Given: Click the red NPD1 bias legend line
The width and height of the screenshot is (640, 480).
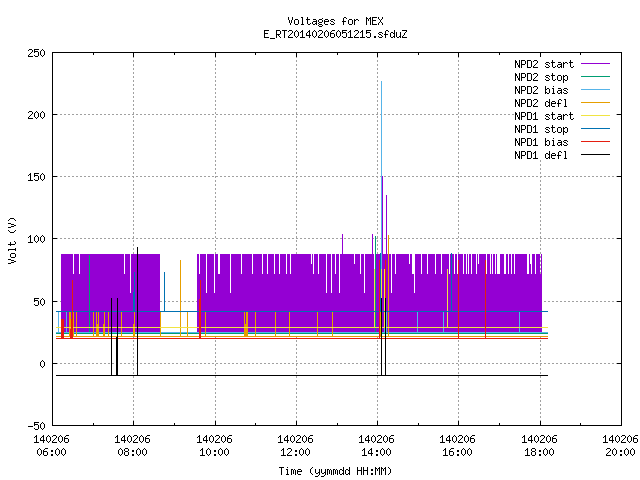Looking at the screenshot, I should point(595,142).
